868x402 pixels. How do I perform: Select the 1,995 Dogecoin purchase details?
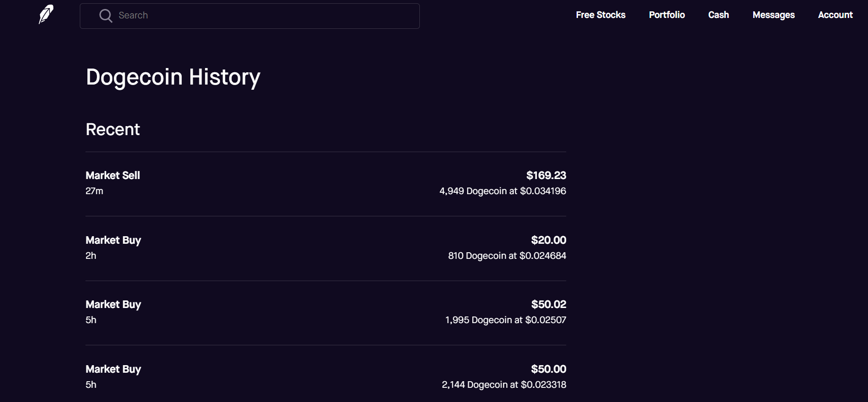pos(505,320)
